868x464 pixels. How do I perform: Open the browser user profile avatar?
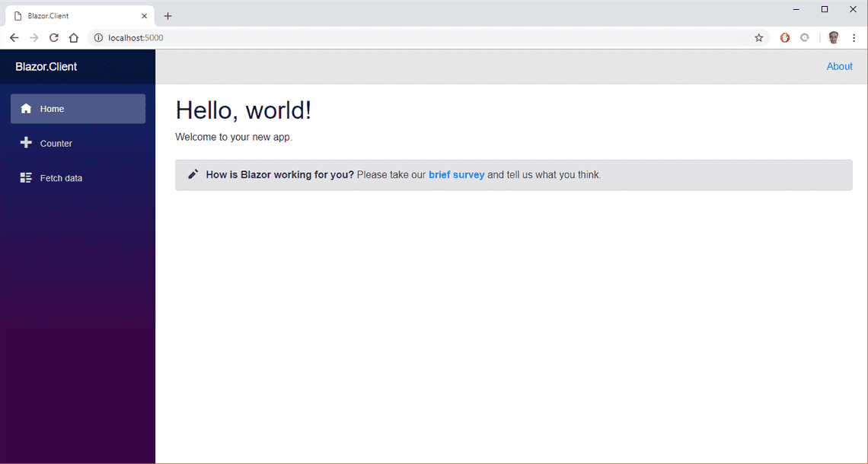pos(834,37)
